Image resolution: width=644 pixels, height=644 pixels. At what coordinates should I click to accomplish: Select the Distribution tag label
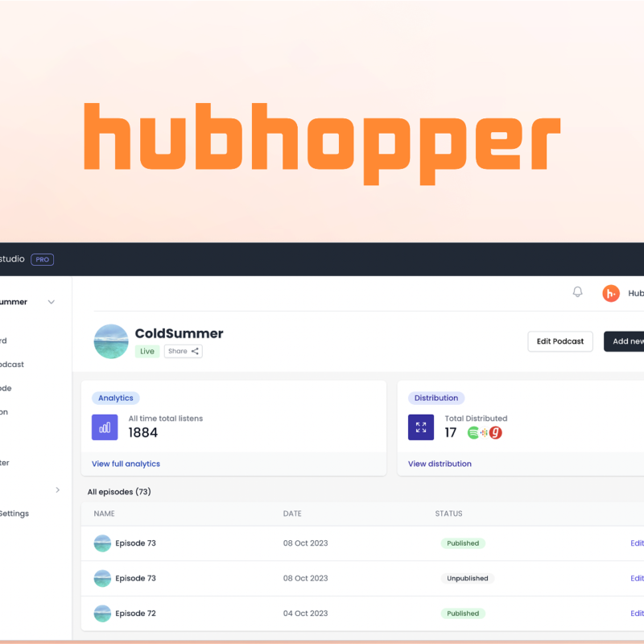coord(436,398)
